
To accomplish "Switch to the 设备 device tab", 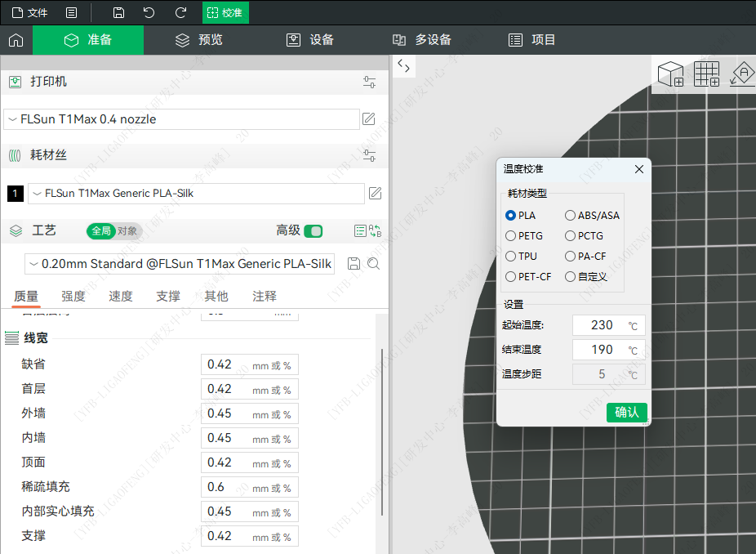I will 310,40.
